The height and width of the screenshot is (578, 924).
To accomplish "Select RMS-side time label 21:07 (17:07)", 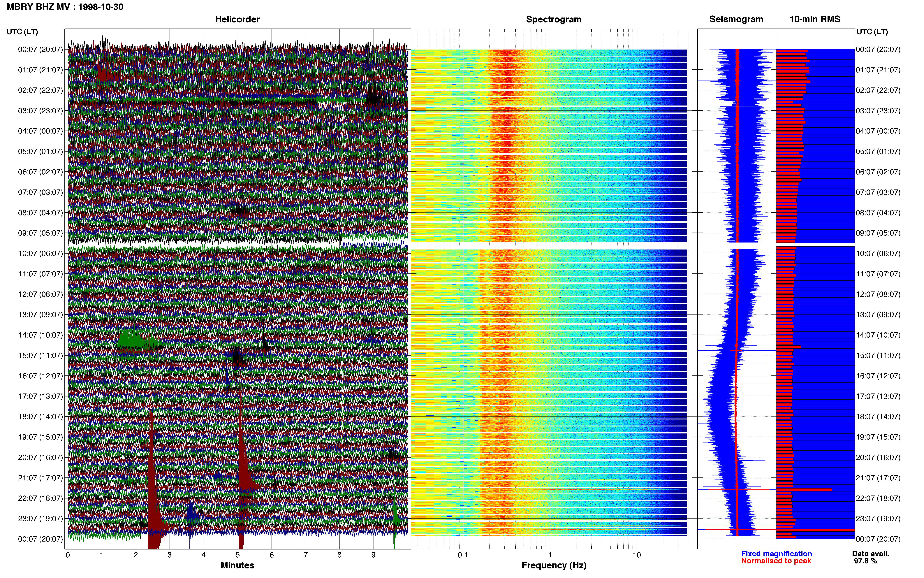I will (x=878, y=478).
